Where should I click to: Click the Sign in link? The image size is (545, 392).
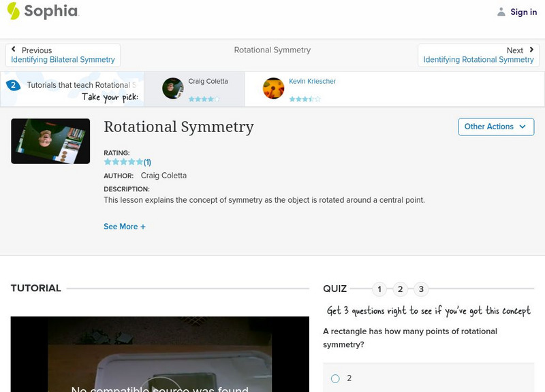(x=523, y=12)
